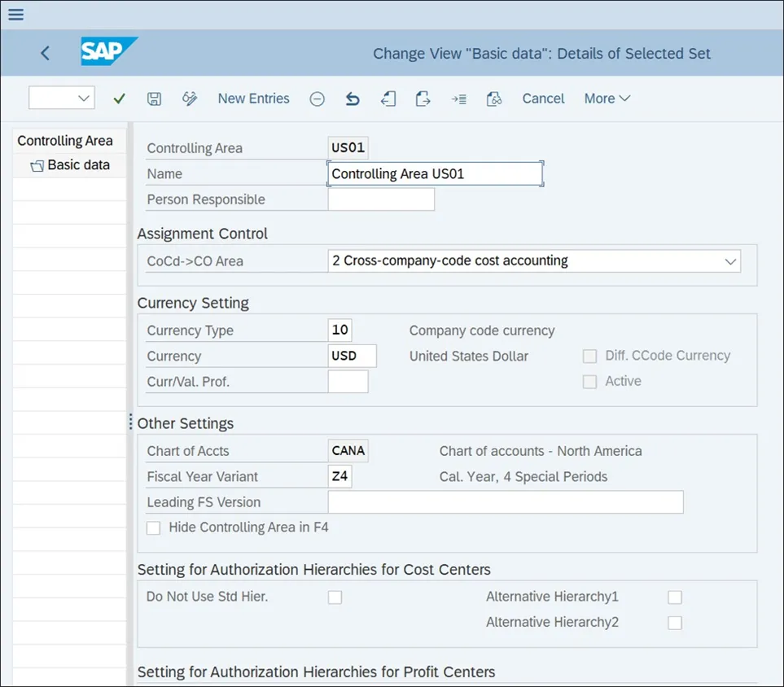Go to the previous entry icon
The height and width of the screenshot is (687, 784).
[388, 98]
